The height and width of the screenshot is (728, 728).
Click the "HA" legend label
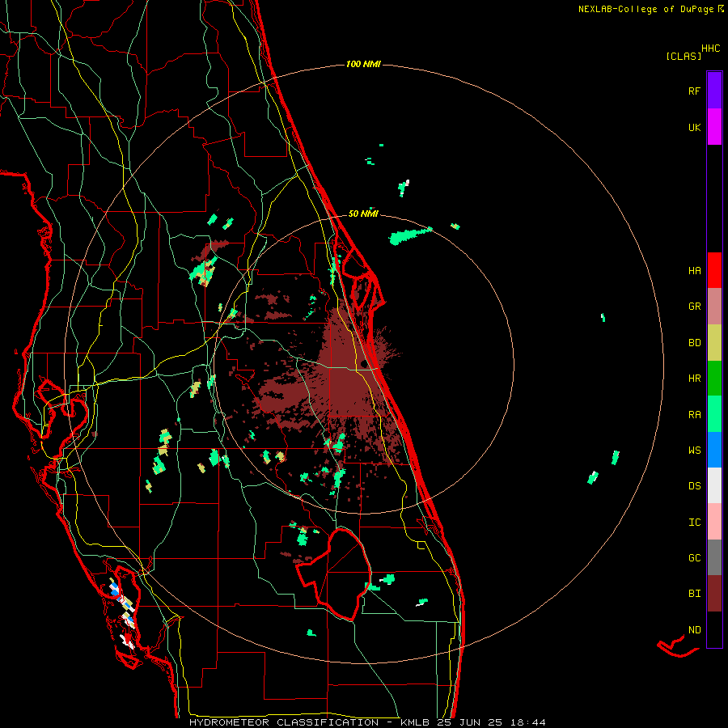point(694,270)
